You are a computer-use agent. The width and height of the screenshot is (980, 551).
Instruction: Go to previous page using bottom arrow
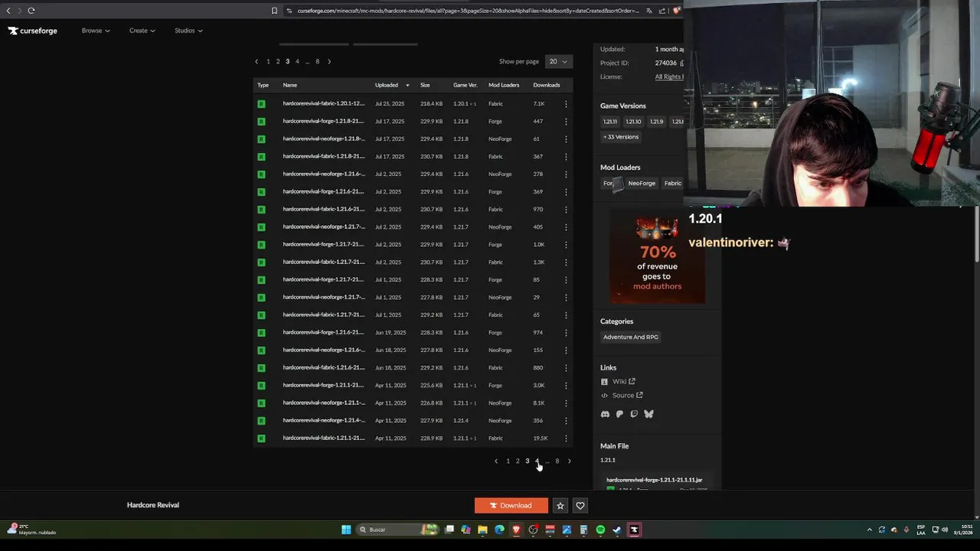496,461
